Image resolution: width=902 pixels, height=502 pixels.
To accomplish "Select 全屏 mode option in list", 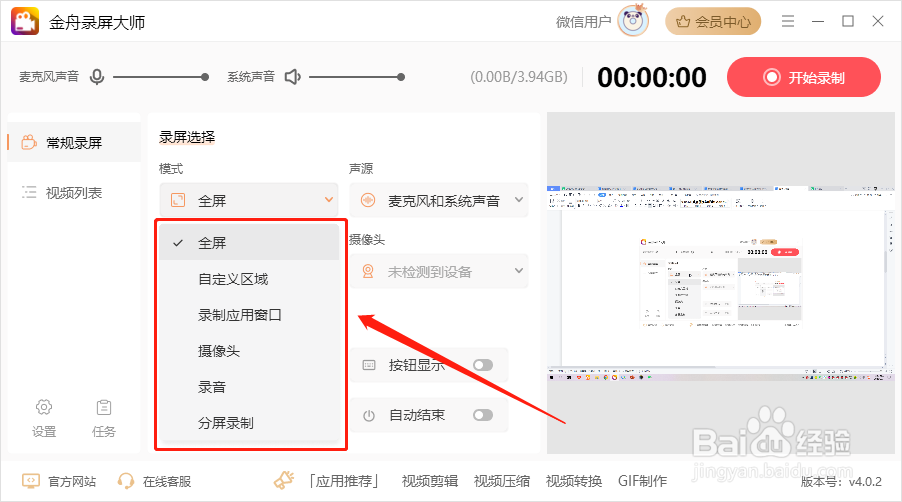I will pyautogui.click(x=249, y=243).
